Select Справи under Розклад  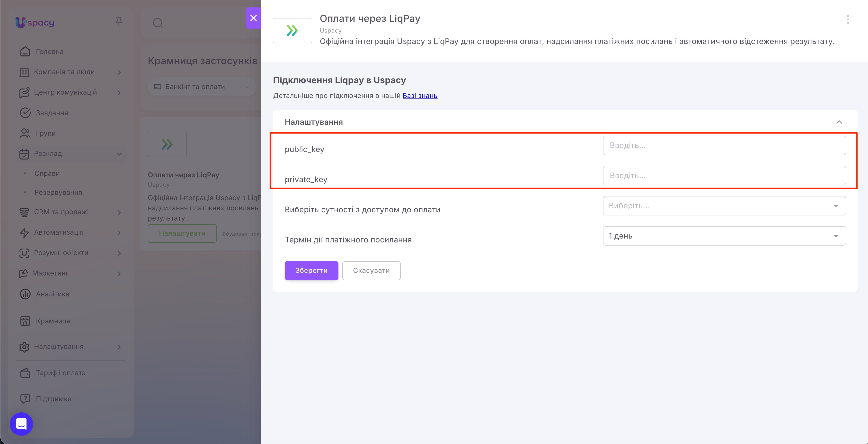[x=47, y=173]
